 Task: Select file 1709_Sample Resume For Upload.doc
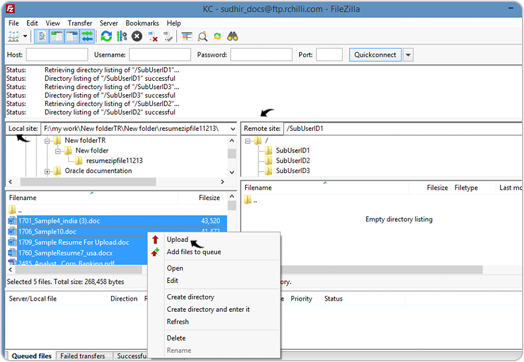click(x=74, y=242)
